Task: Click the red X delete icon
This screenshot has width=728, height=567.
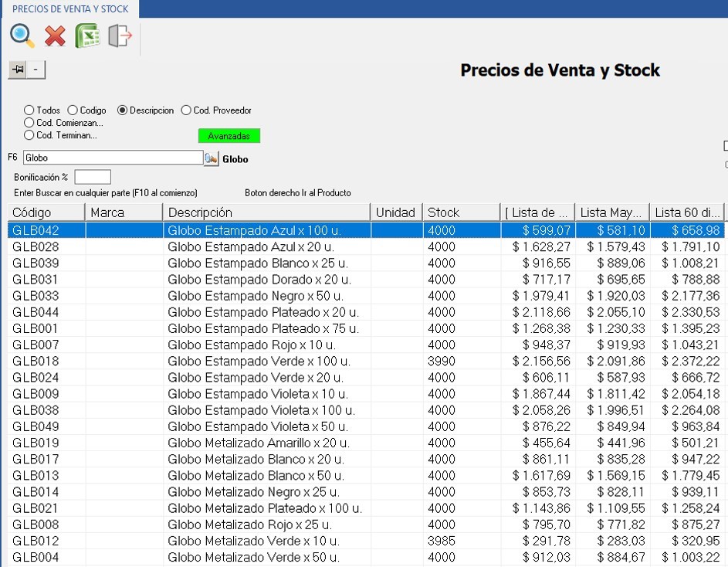Action: (x=55, y=36)
